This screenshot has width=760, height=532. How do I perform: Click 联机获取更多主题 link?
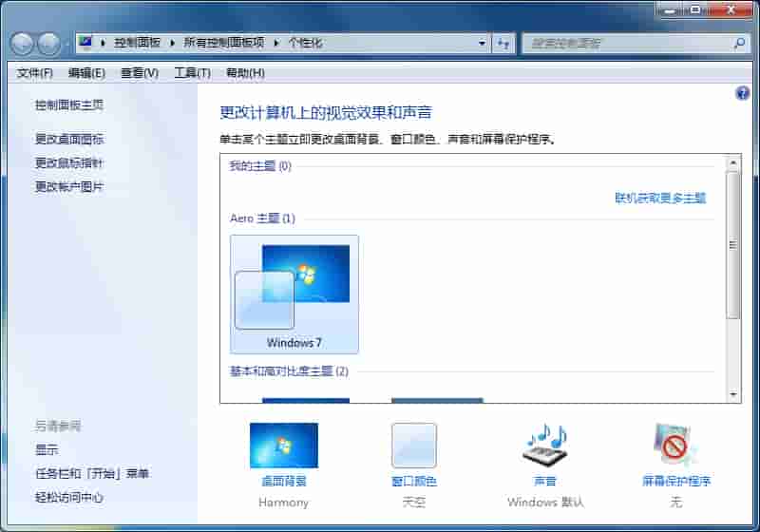[x=660, y=199]
